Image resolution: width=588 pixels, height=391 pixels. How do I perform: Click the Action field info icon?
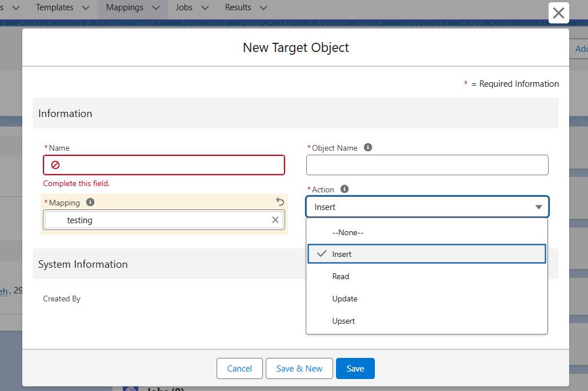345,189
